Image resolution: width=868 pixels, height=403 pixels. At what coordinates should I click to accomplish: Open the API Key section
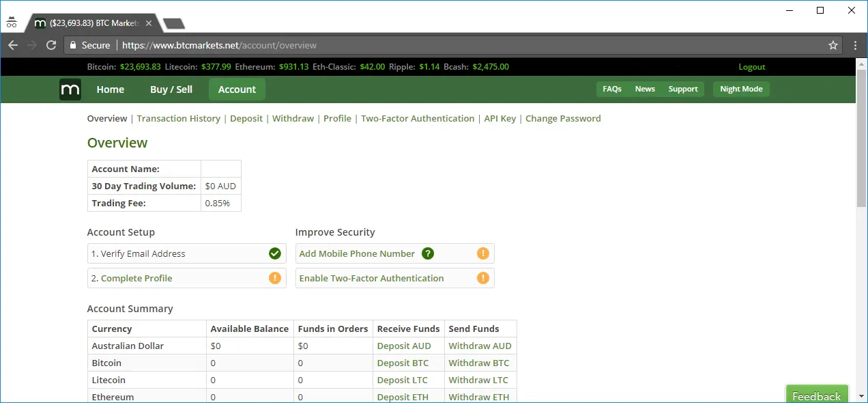coord(500,118)
